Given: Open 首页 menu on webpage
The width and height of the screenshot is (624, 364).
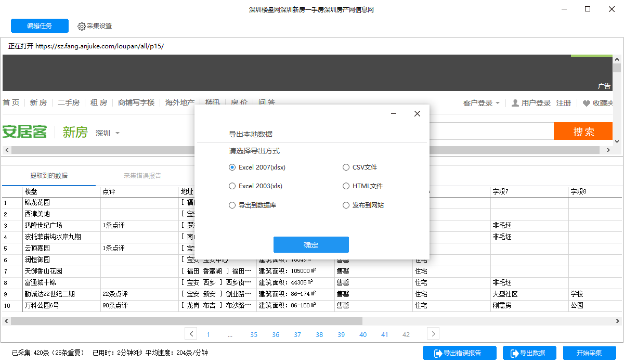Looking at the screenshot, I should pos(11,102).
